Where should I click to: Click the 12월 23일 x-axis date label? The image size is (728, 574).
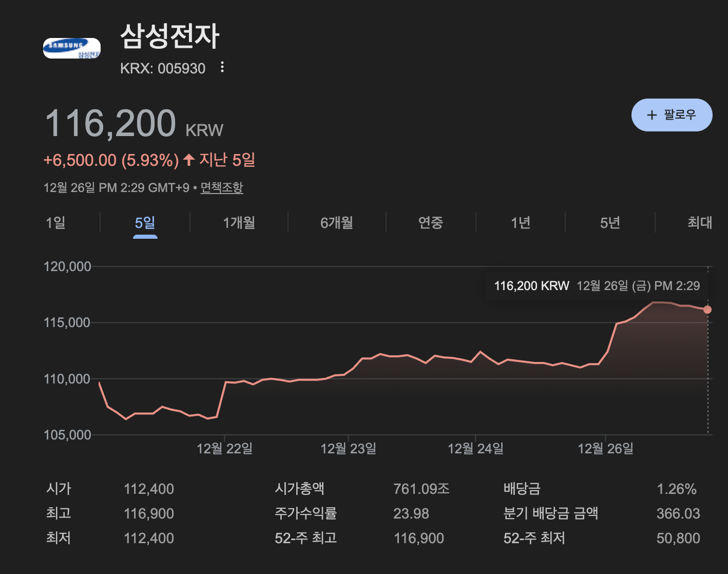click(x=349, y=449)
